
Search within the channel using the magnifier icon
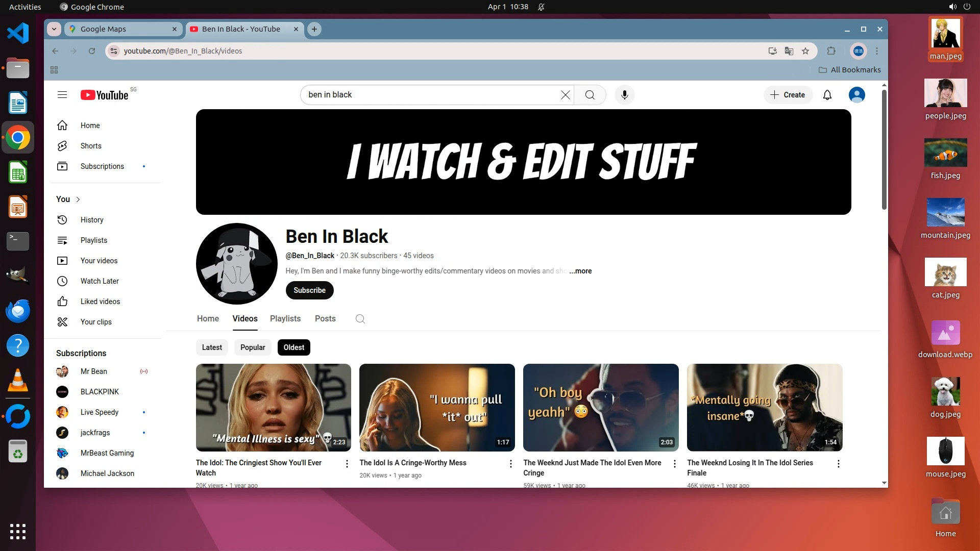click(x=360, y=319)
